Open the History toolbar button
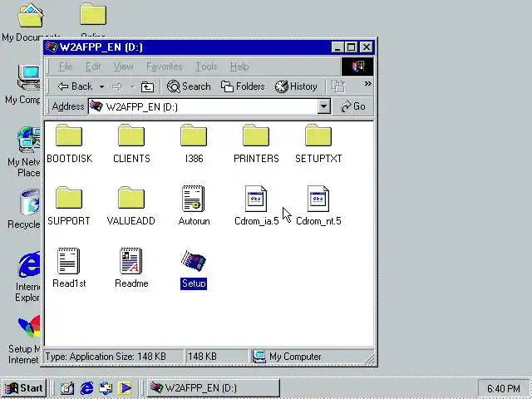 pyautogui.click(x=296, y=86)
